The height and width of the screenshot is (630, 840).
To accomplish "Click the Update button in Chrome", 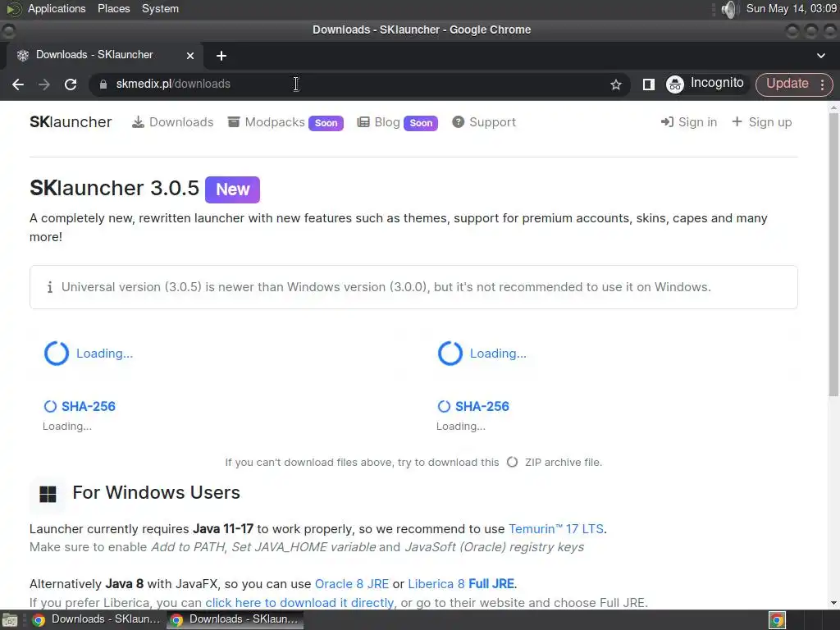I will click(787, 84).
